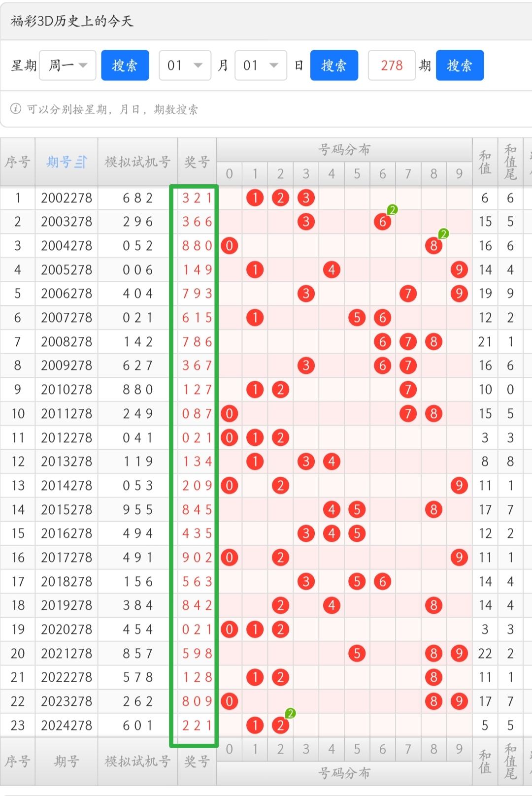The image size is (532, 796).
Task: Click the top 奖号 column header
Action: 197,162
